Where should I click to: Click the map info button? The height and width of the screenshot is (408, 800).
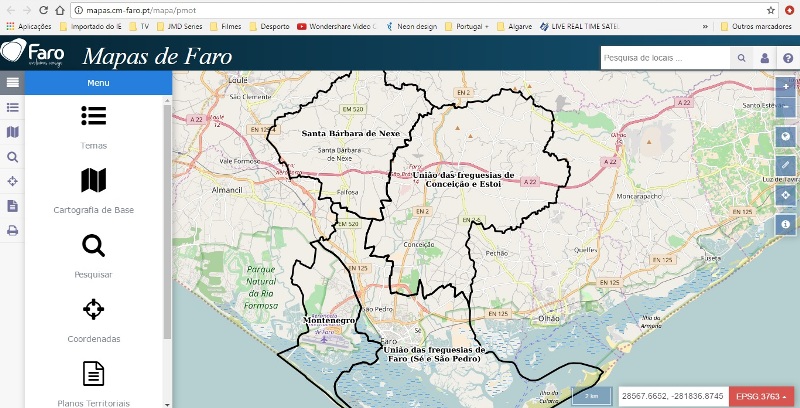[x=786, y=224]
